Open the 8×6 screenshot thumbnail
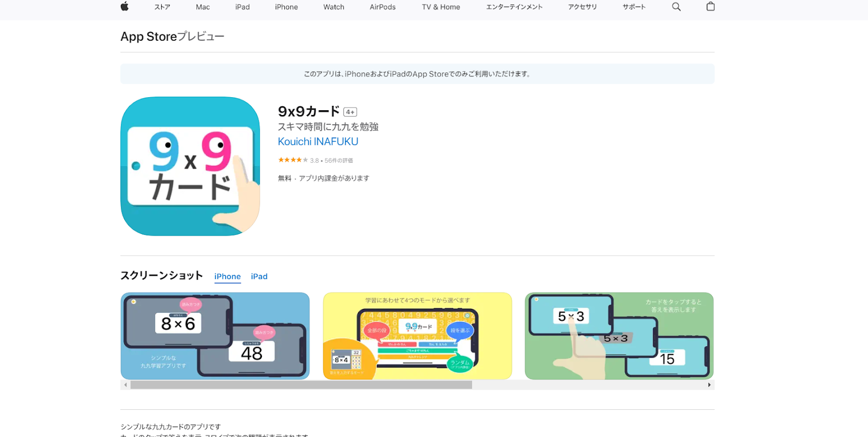The width and height of the screenshot is (868, 437). pyautogui.click(x=215, y=336)
